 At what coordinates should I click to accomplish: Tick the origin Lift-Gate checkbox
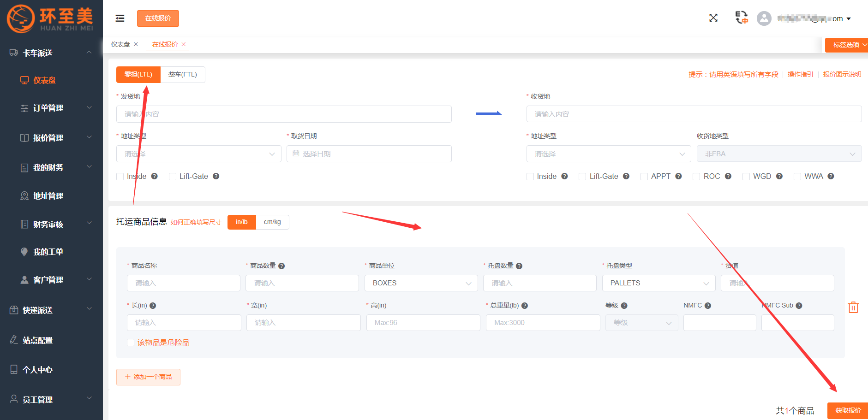[x=173, y=177]
